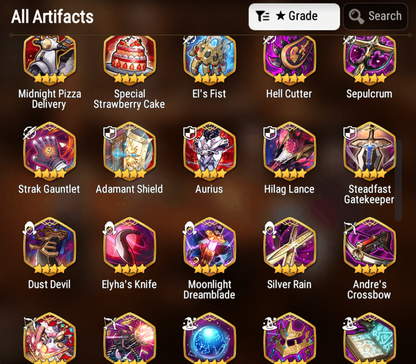Select the Andre's Crossbow artifact

tap(369, 246)
